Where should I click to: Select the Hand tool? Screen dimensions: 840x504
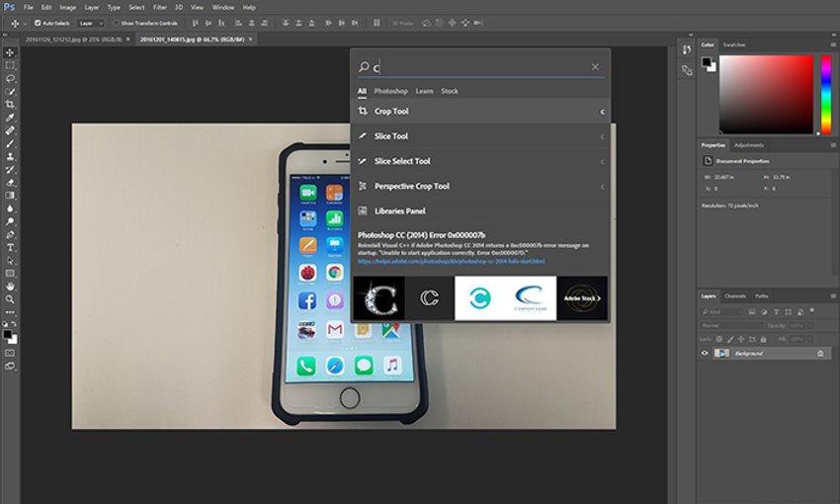click(10, 286)
